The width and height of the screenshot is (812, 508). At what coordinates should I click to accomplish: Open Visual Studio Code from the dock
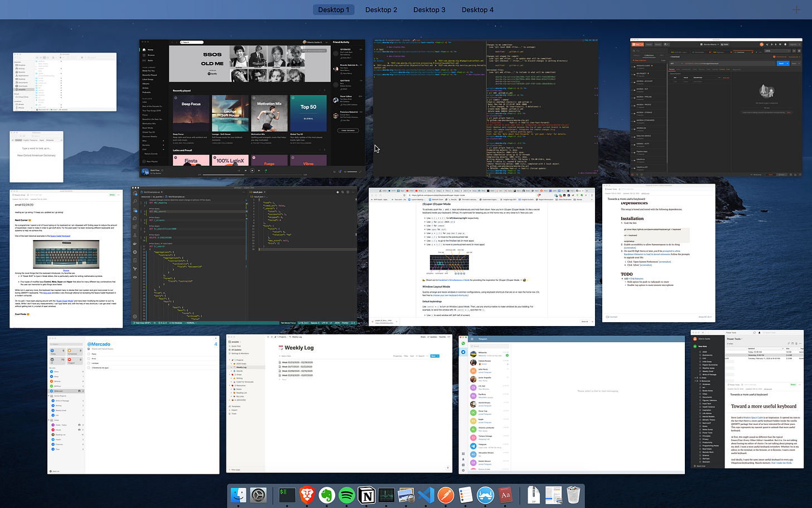426,495
